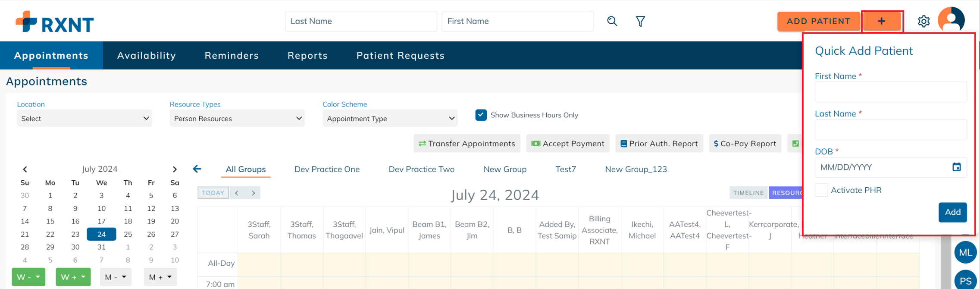Open the Resource Types dropdown
980x289 pixels.
[x=237, y=119]
